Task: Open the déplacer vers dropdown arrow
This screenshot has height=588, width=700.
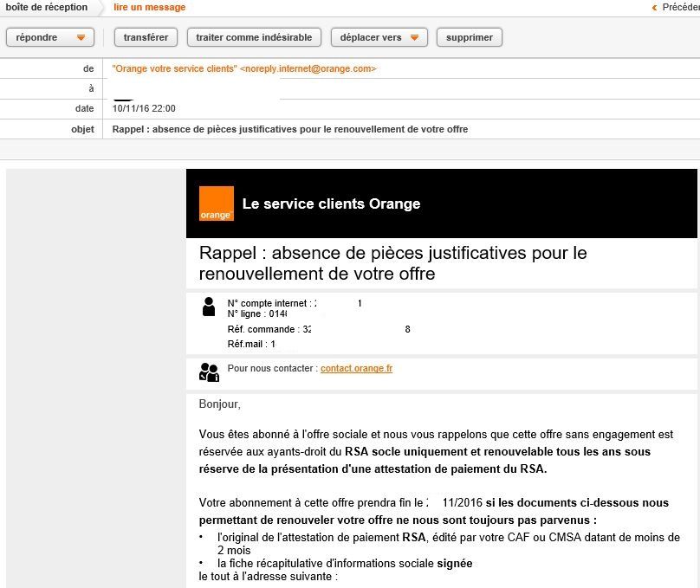Action: [x=414, y=37]
